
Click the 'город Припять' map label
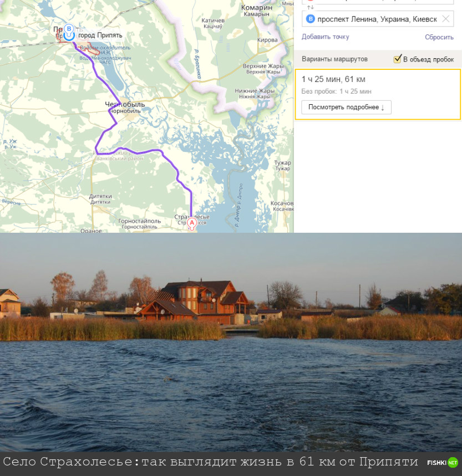pos(100,35)
